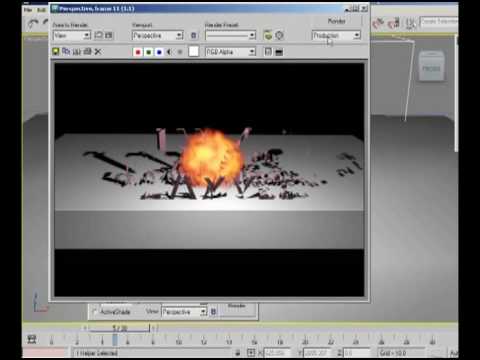Click the Edit Region icon beside View dropdown
Viewport: 480px width, 360px height.
click(99, 35)
